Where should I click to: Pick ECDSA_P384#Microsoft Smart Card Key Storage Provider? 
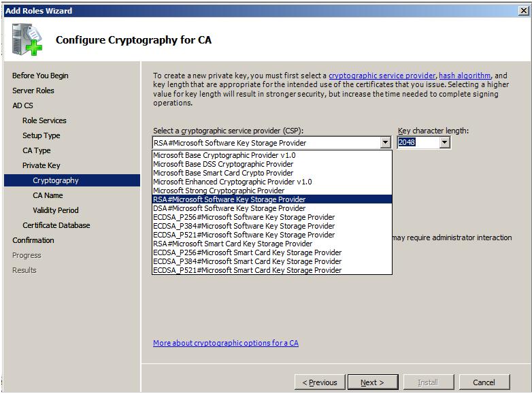click(272, 261)
